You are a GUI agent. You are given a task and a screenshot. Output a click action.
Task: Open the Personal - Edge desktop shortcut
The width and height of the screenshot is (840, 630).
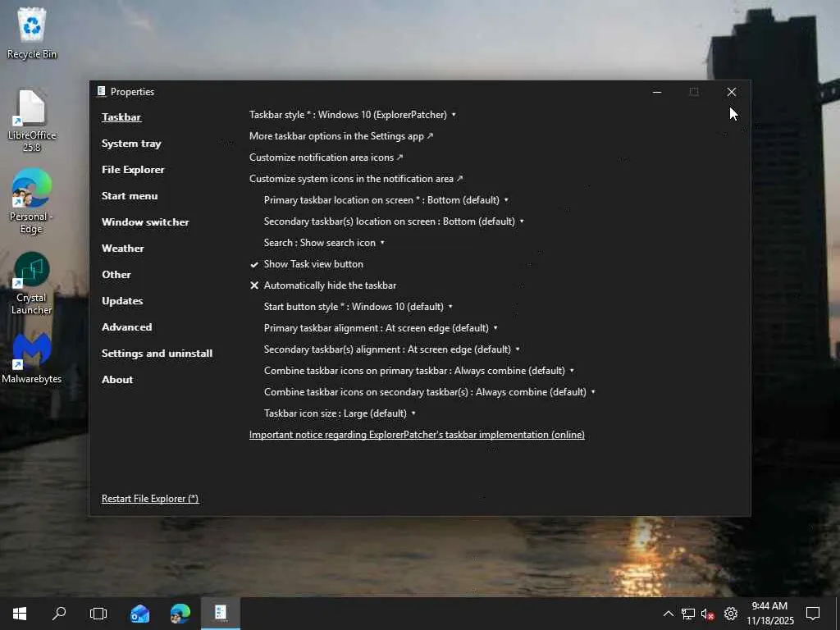(x=32, y=202)
